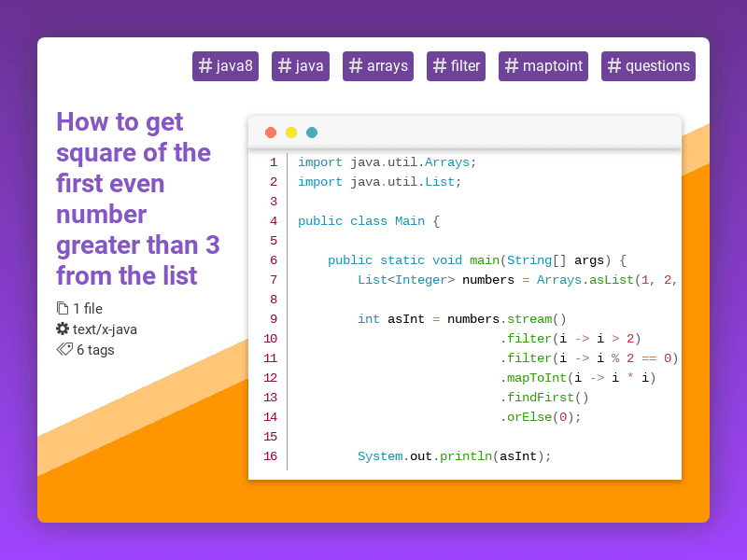Click the yellow dot in code window
The width and height of the screenshot is (747, 560).
pyautogui.click(x=291, y=133)
